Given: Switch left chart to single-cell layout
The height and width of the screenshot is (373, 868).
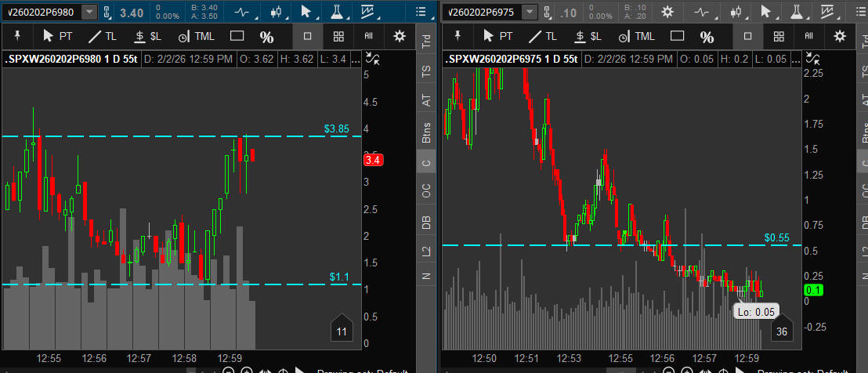Looking at the screenshot, I should [x=307, y=36].
